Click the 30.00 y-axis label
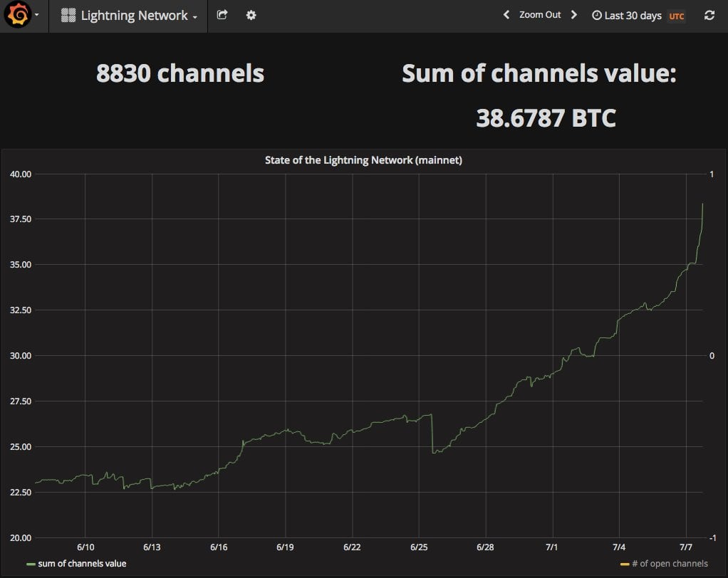This screenshot has width=728, height=578. [21, 356]
